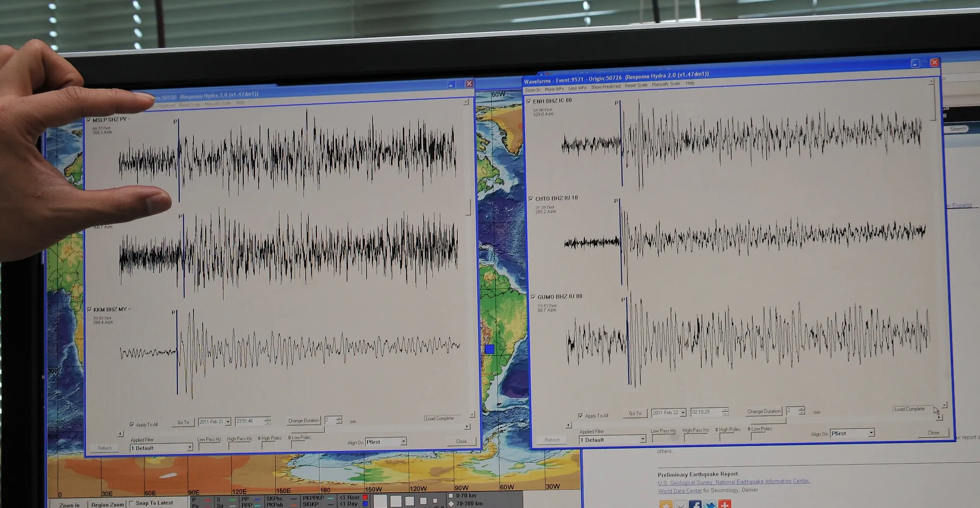Screen dimensions: 980x508
Task: Click the red plus share icon
Action: click(725, 504)
